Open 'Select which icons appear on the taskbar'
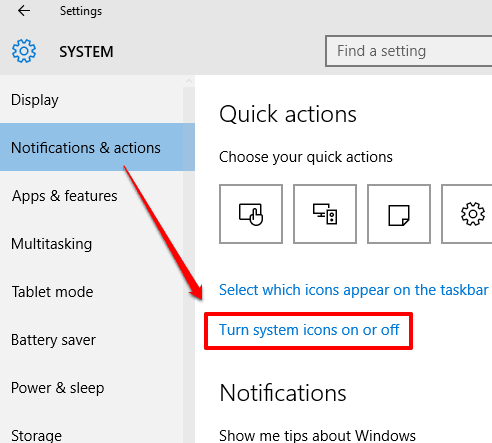This screenshot has width=492, height=443. pyautogui.click(x=354, y=290)
